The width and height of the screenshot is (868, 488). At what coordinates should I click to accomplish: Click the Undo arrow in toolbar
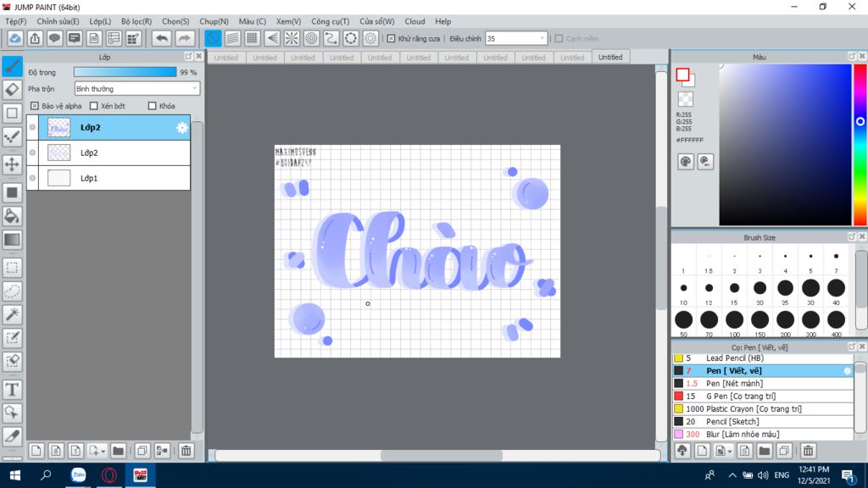tap(162, 38)
